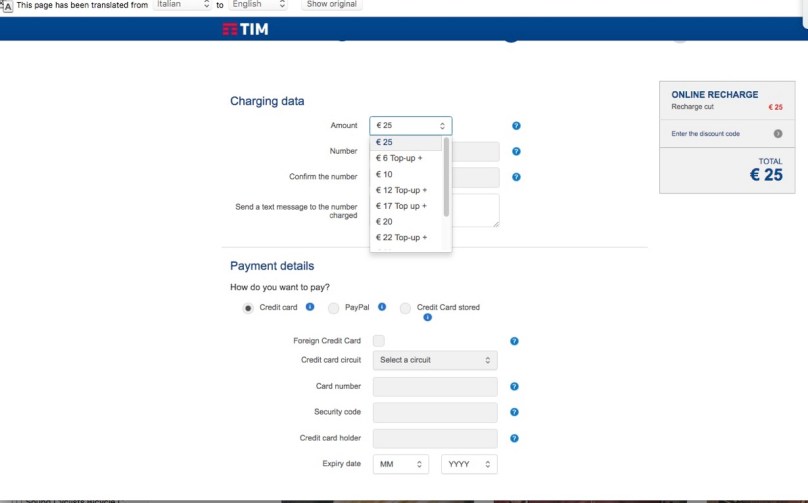This screenshot has width=808, height=503.
Task: Open help icon beside Security code
Action: [x=514, y=412]
